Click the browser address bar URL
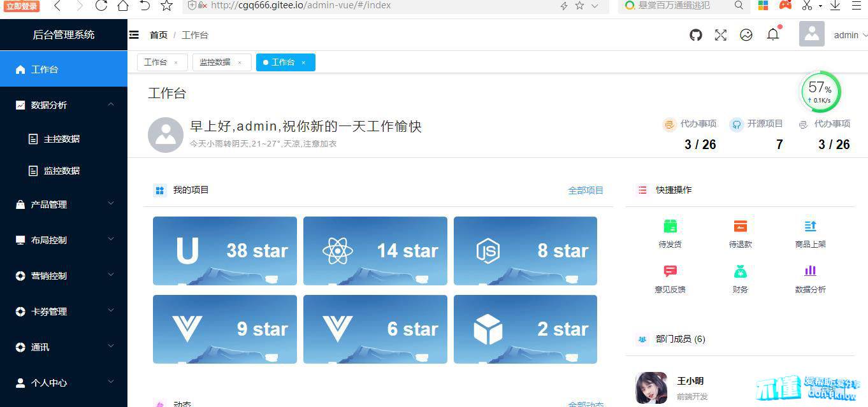This screenshot has height=407, width=868. (301, 5)
